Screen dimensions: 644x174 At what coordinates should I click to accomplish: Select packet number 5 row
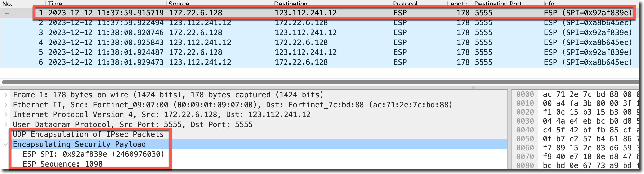click(200, 52)
